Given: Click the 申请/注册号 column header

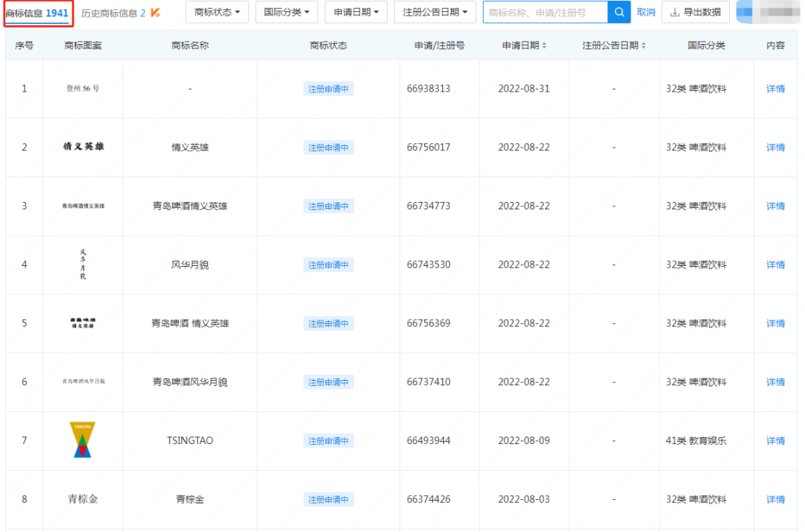Looking at the screenshot, I should [440, 45].
